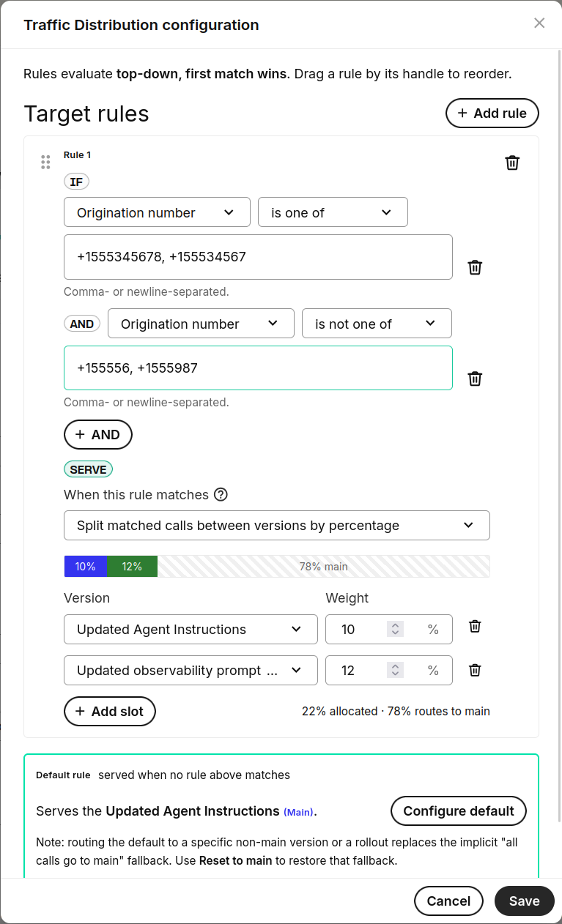This screenshot has height=924, width=562.
Task: Click the +155556, +1555987 text box
Action: click(258, 368)
